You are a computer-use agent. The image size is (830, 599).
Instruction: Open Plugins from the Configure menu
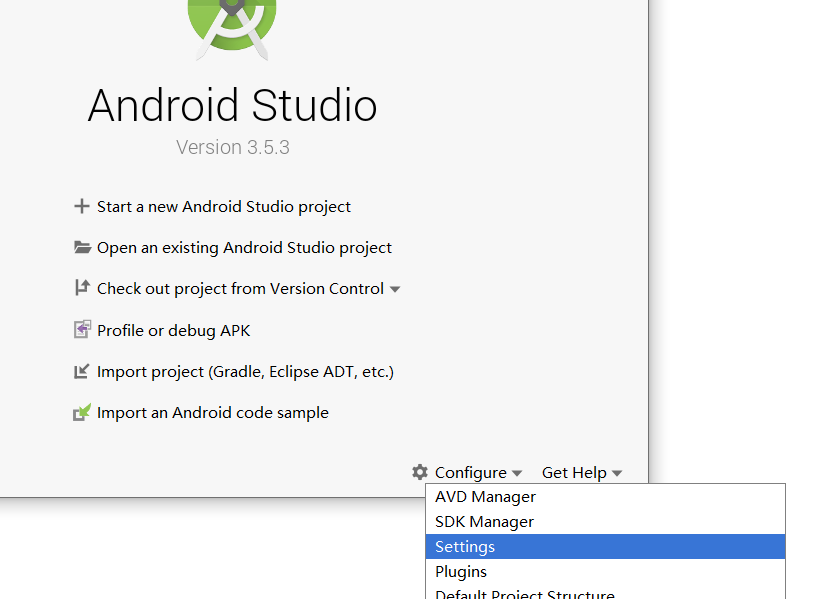605,571
